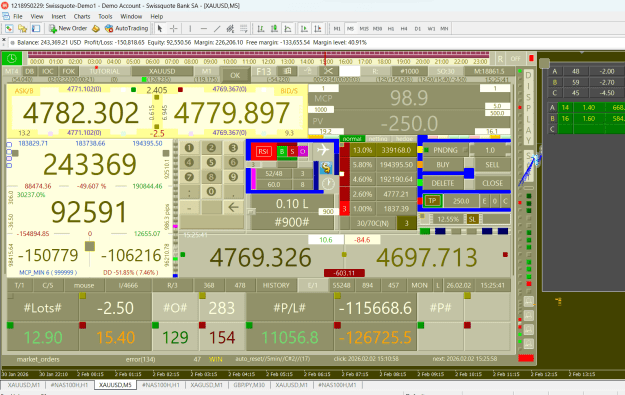This screenshot has width=625, height=395.
Task: Click the keypad backspace arrow
Action: [x=233, y=207]
